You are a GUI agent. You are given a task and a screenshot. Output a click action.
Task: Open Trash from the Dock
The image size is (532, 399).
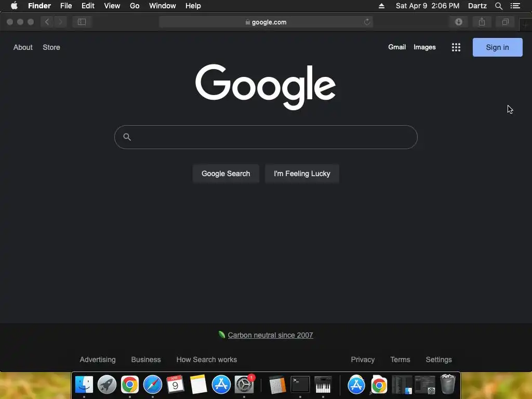pyautogui.click(x=447, y=384)
